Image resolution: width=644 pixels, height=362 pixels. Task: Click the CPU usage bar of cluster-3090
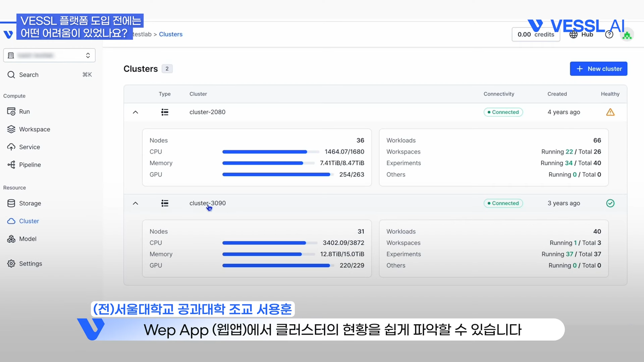tap(270, 243)
